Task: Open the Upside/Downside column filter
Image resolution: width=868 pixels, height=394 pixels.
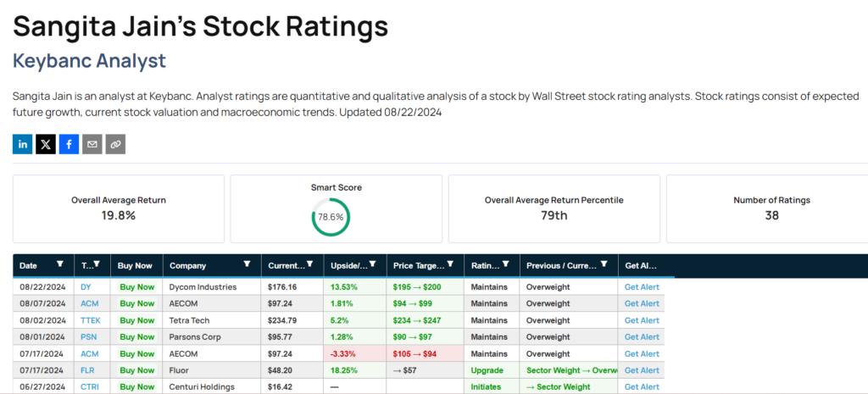Action: (374, 264)
